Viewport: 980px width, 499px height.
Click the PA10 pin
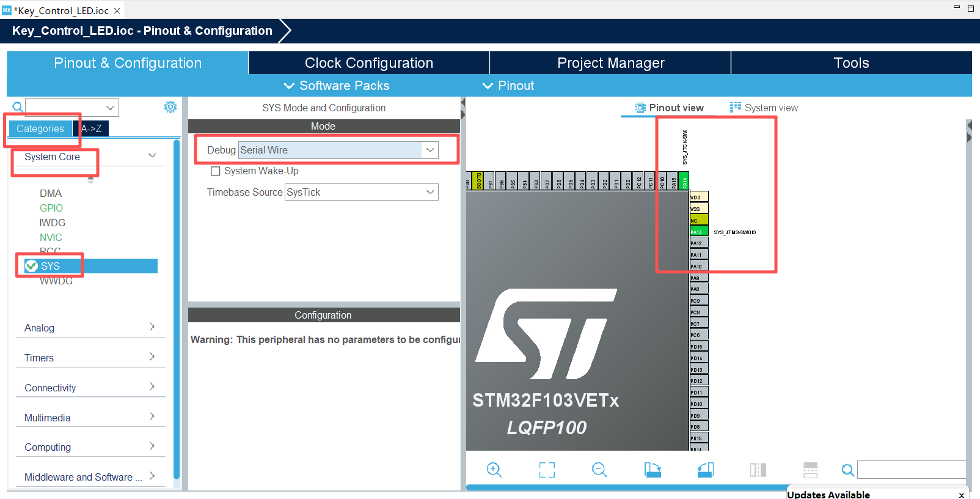click(x=699, y=266)
